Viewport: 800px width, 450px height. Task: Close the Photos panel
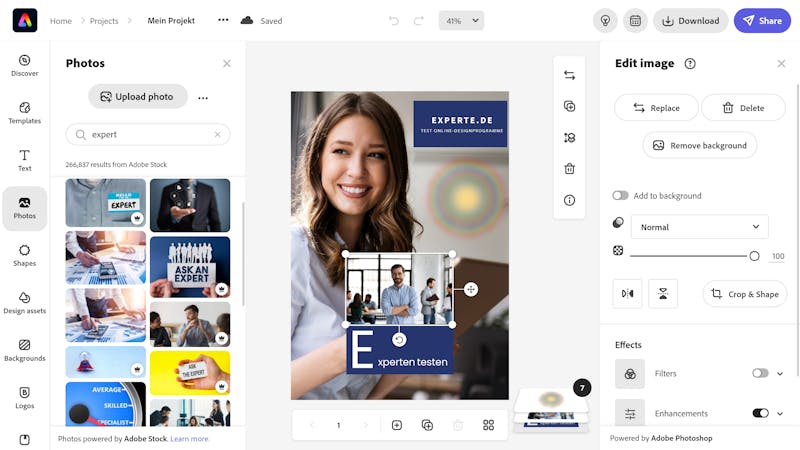(x=227, y=63)
